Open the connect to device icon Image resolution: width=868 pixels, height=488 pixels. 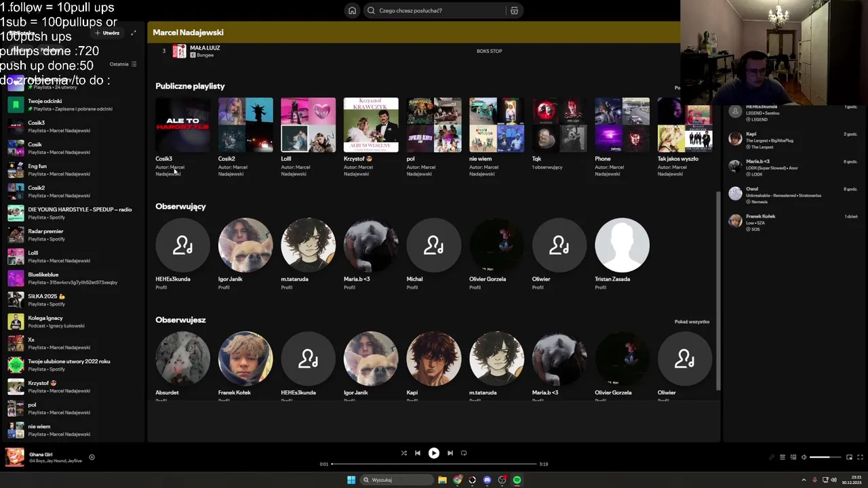(x=793, y=457)
